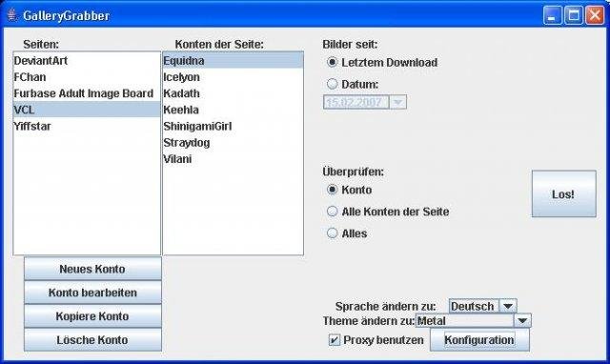Select FChan in the Seiten list
The height and width of the screenshot is (364, 610).
point(87,77)
